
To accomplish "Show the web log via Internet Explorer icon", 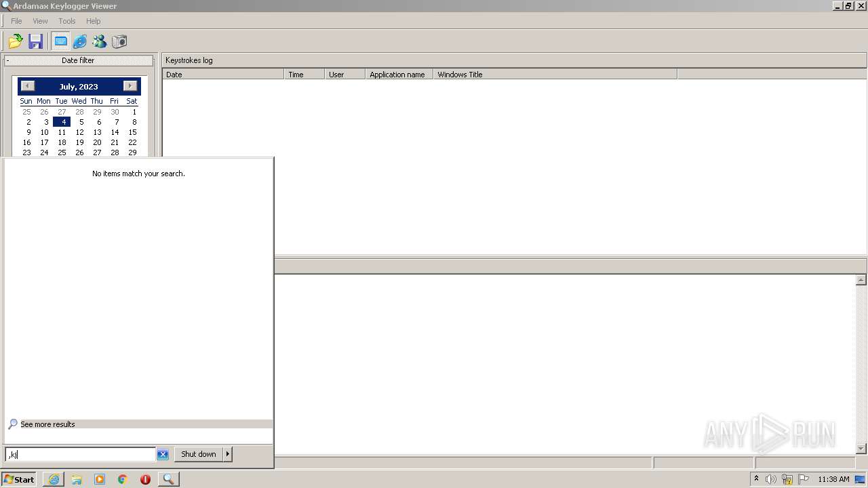I will pyautogui.click(x=80, y=41).
